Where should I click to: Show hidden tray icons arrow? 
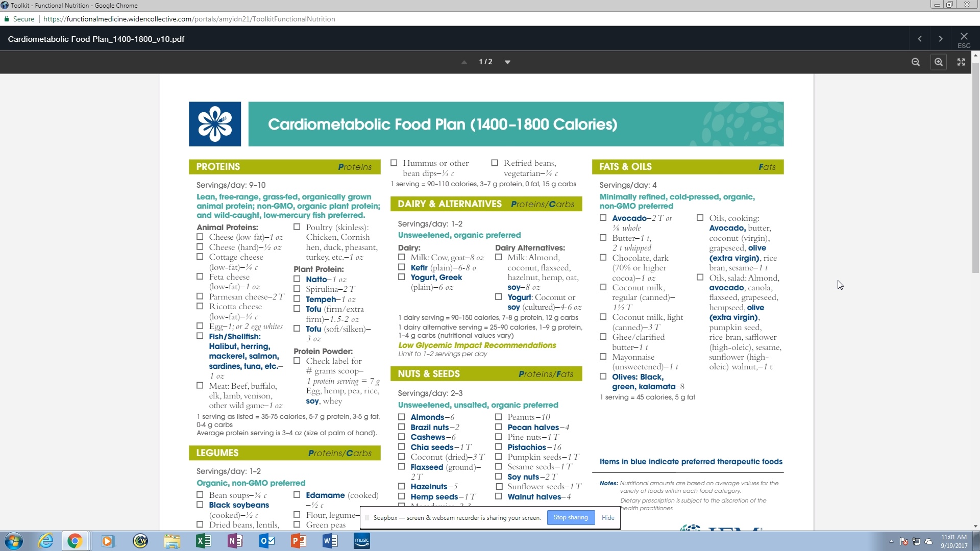(891, 541)
